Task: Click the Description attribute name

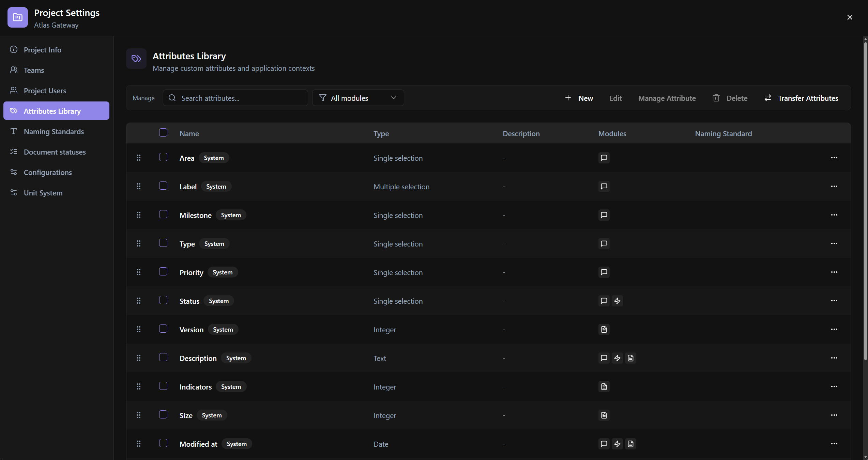Action: pos(198,358)
